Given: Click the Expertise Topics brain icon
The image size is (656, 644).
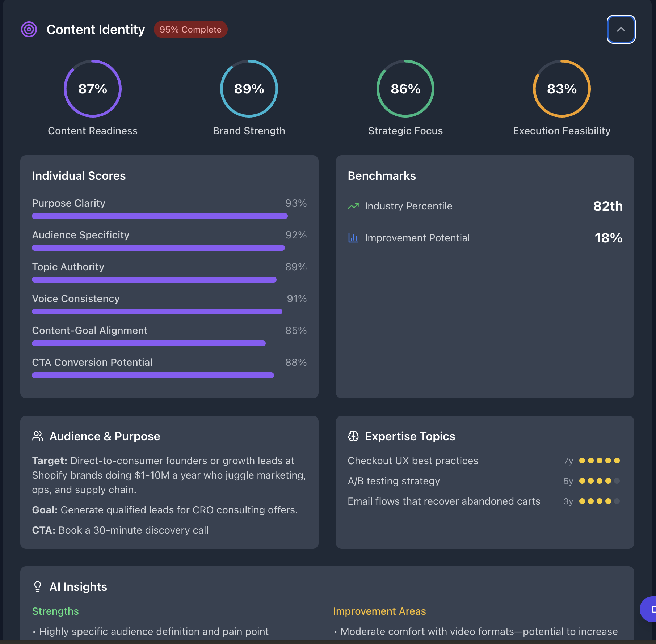Looking at the screenshot, I should [353, 436].
